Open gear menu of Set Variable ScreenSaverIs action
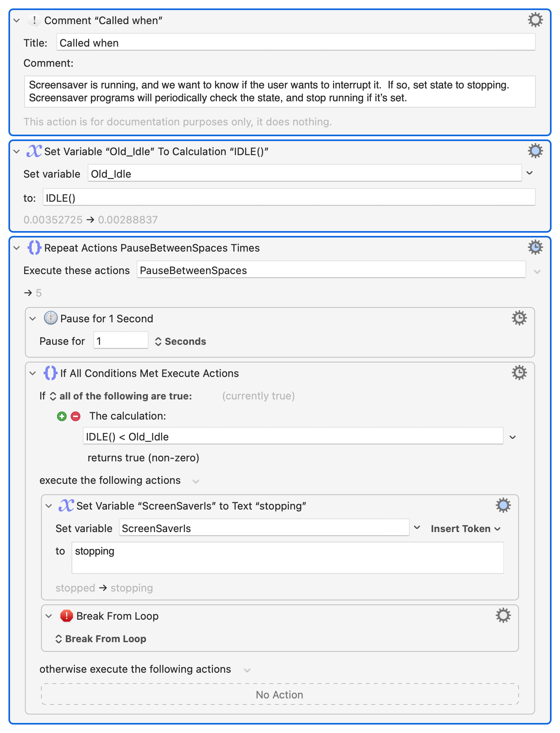 (x=503, y=506)
